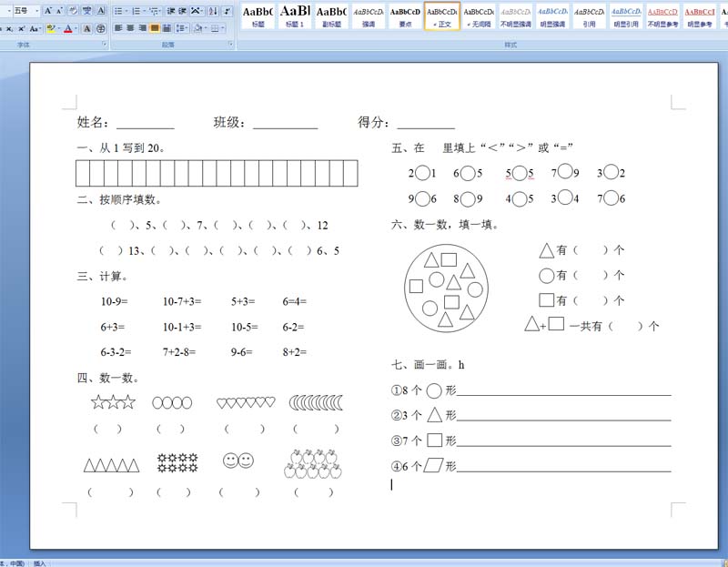Select the 正文 style

coord(442,16)
